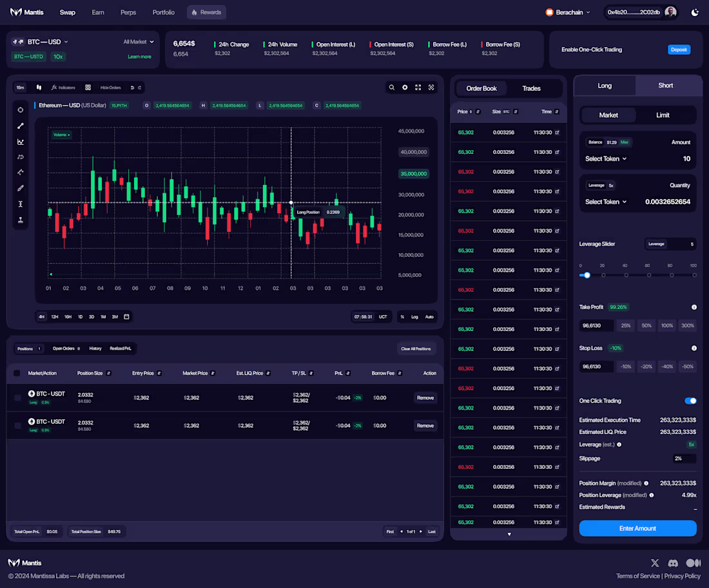Click the Deposit button
709x588 pixels.
coord(679,49)
